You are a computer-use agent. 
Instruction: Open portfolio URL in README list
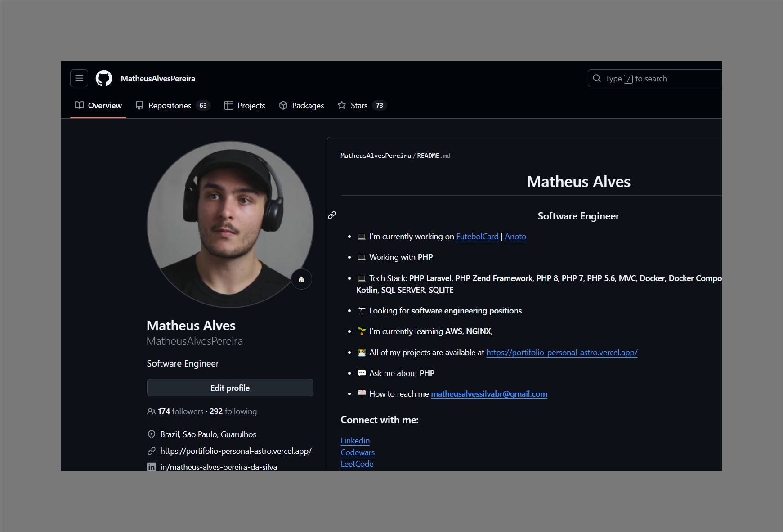(562, 353)
